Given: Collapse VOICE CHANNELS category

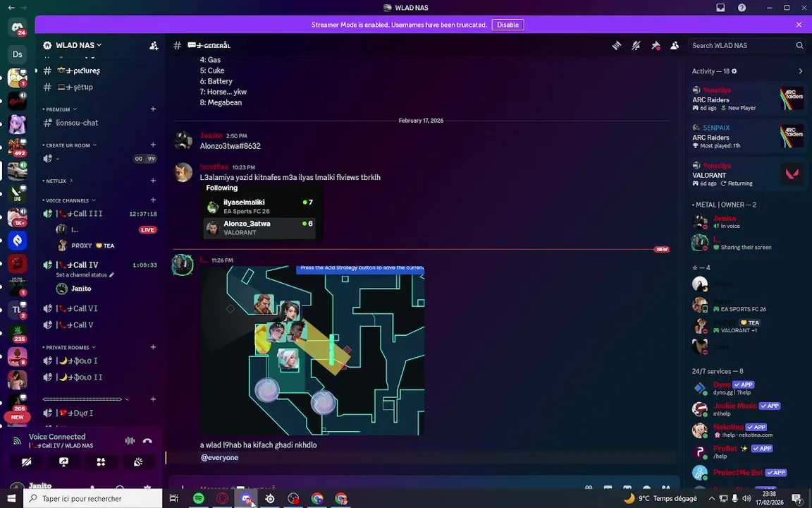Looking at the screenshot, I should coord(69,200).
